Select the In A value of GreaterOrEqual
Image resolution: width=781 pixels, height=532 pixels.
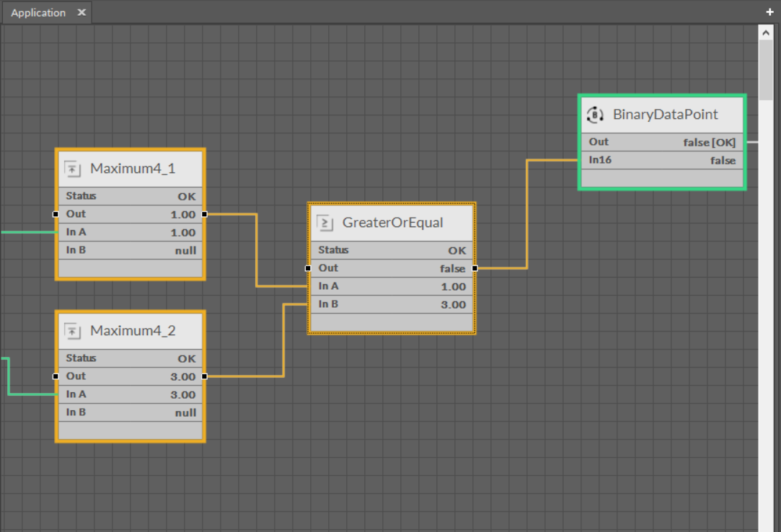(453, 287)
